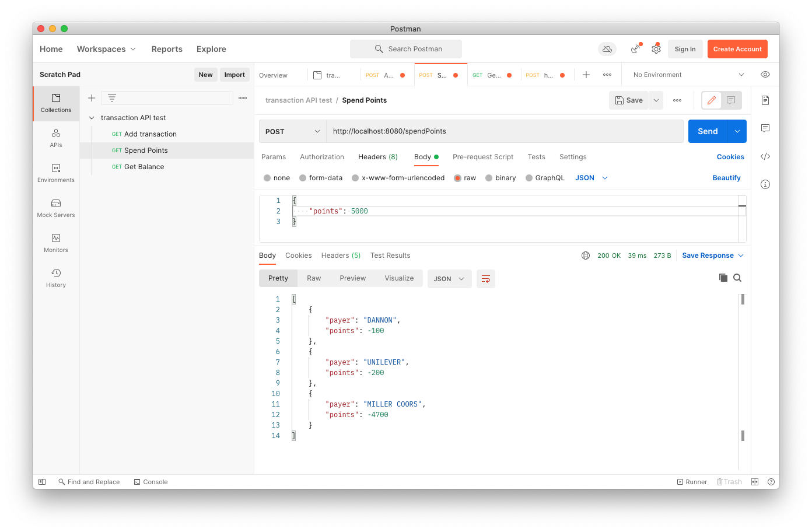Viewport: 812px width, 532px height.
Task: Click the capture requests satellite icon
Action: 635,49
